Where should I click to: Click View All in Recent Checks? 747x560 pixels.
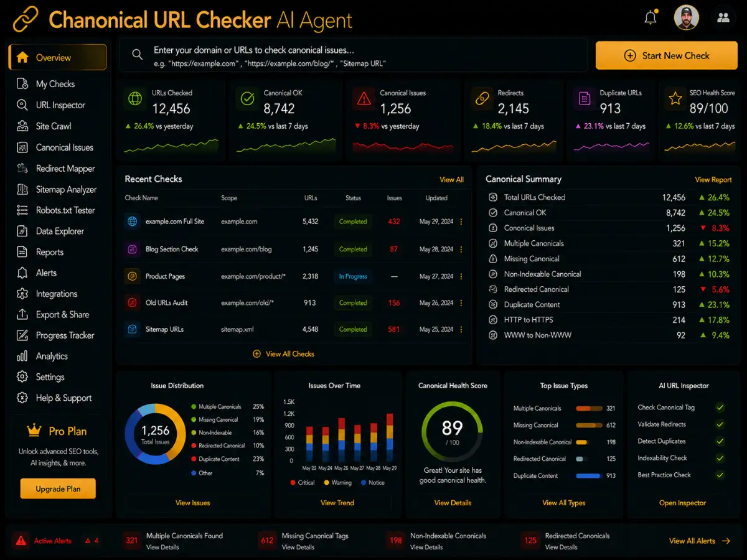tap(451, 180)
